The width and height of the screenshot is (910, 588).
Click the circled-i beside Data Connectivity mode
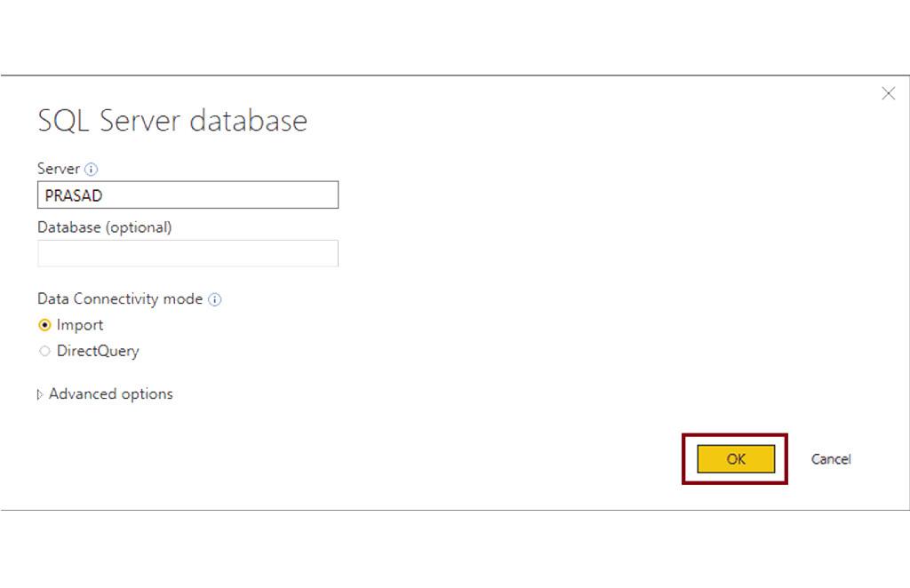click(x=214, y=299)
